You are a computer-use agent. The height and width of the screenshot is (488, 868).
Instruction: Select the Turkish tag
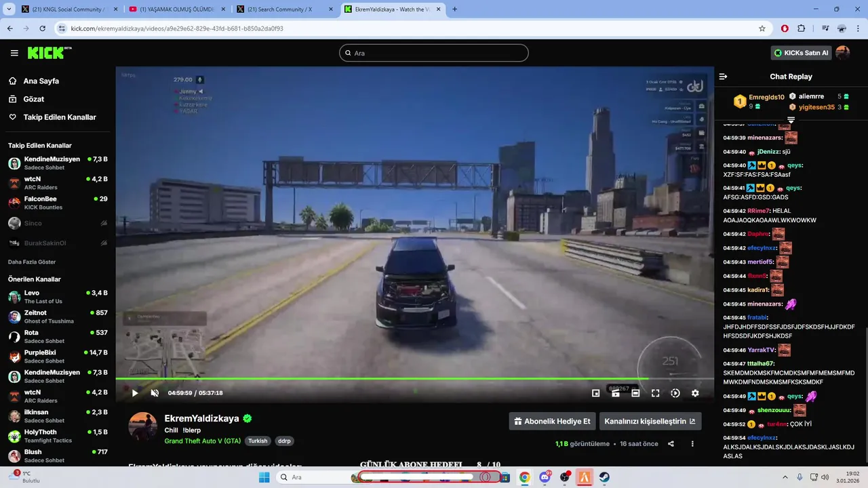258,441
